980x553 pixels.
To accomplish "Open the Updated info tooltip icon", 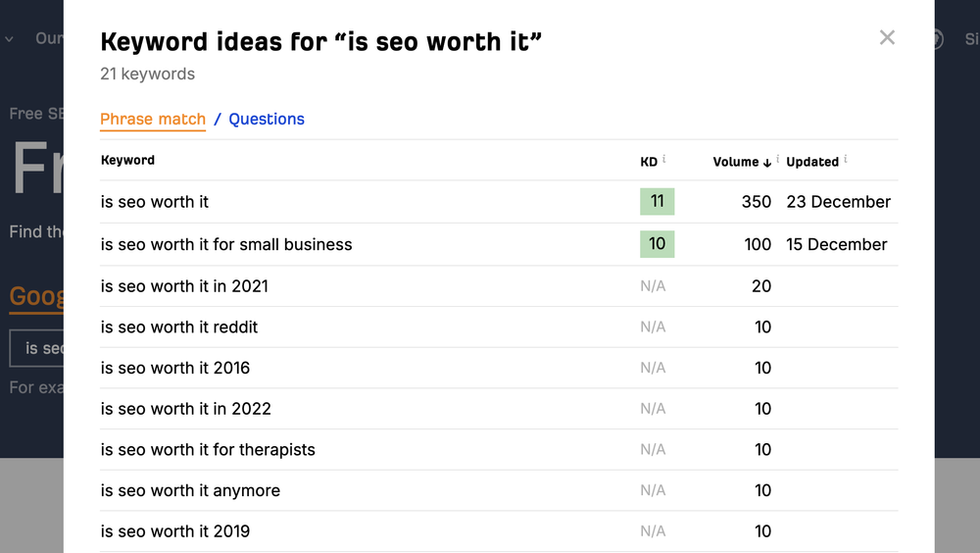I will click(x=846, y=159).
